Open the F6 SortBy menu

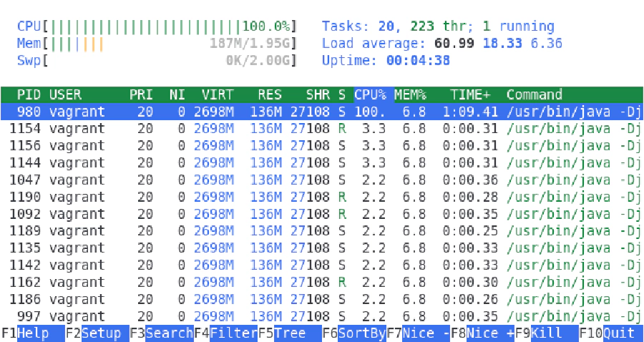(x=354, y=333)
